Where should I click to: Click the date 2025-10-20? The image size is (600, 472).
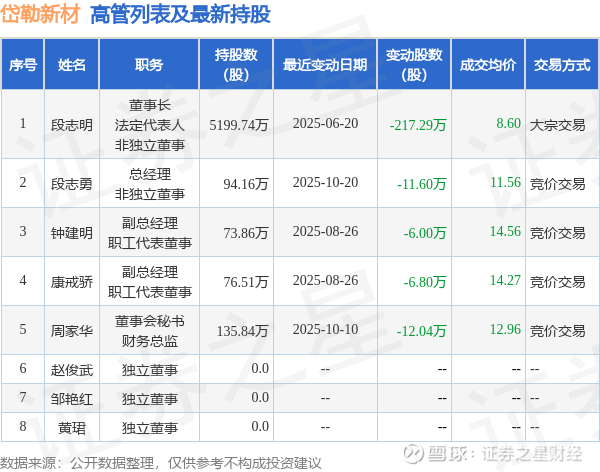[x=325, y=182]
